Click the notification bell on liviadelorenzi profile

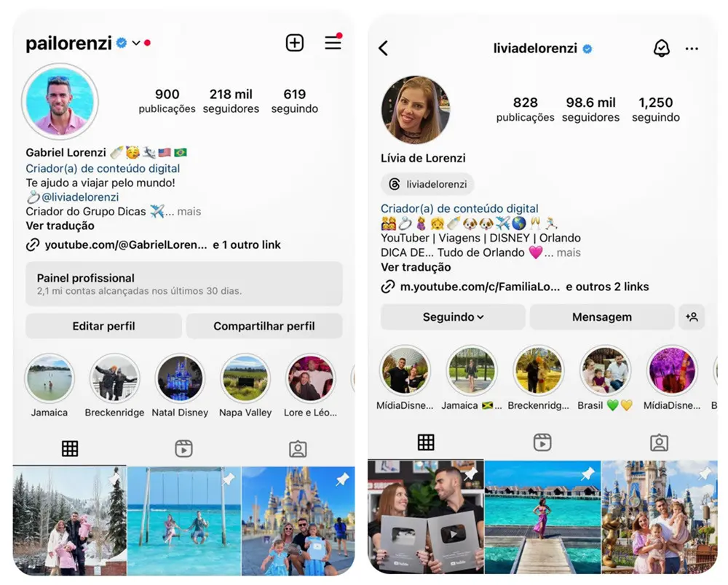click(661, 48)
